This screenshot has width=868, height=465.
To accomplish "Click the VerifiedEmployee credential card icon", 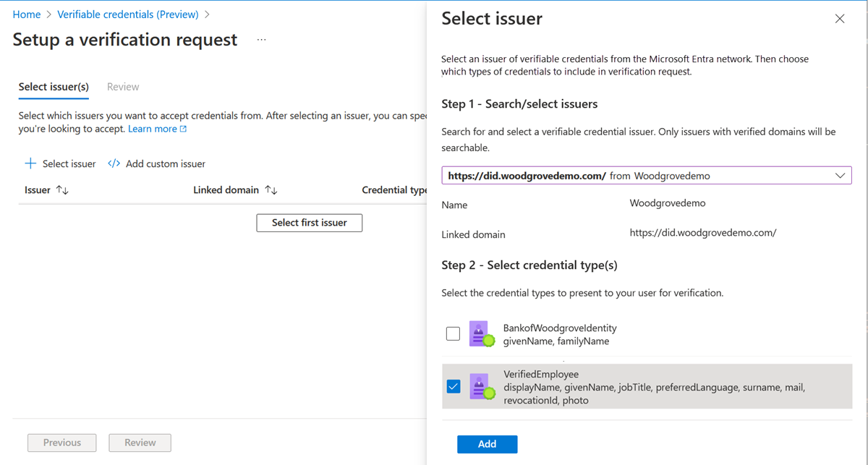I will coord(481,387).
